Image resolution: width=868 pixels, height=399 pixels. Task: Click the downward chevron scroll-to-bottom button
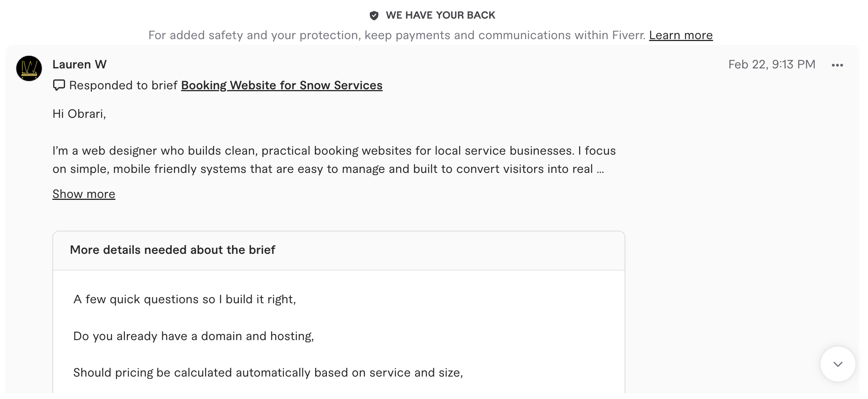838,364
